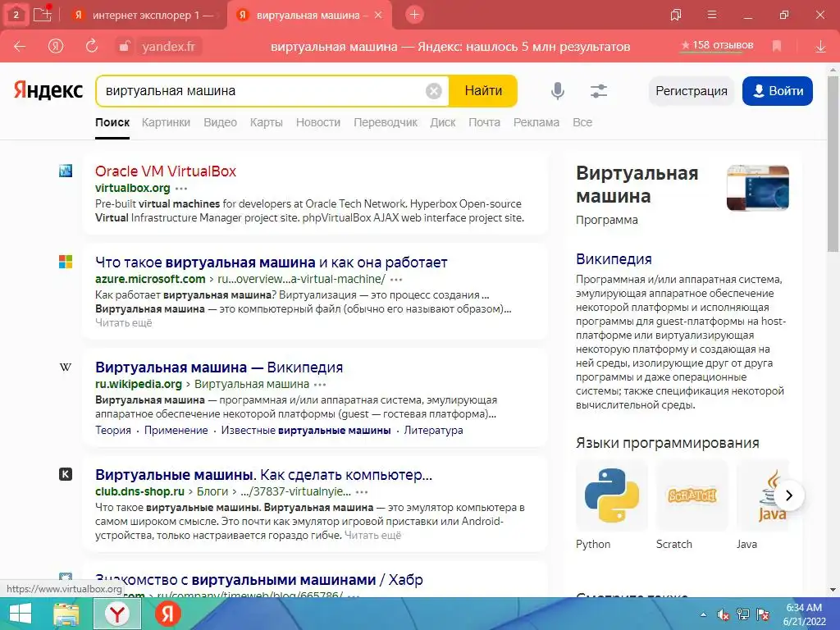
Task: Click the muted volume tray icon
Action: 724,615
